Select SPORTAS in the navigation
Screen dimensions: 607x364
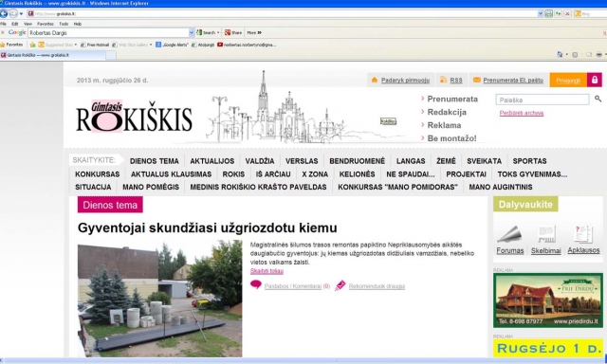(x=529, y=161)
